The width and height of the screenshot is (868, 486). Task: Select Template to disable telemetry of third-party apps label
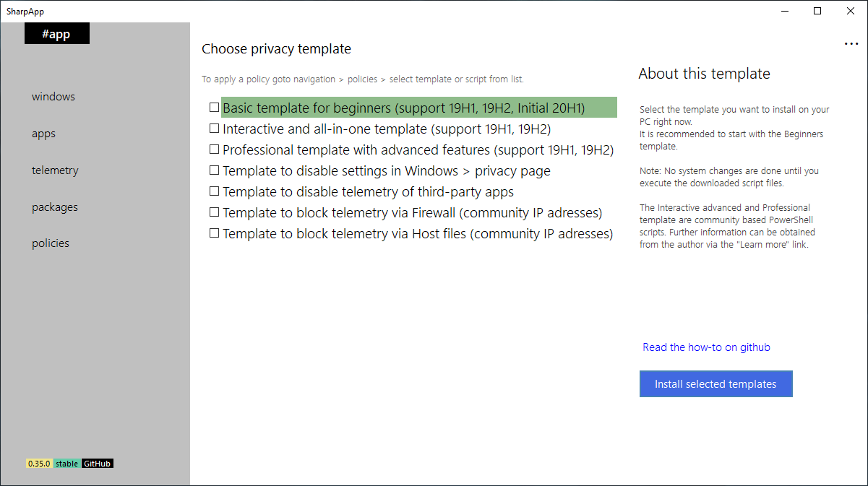tap(369, 192)
